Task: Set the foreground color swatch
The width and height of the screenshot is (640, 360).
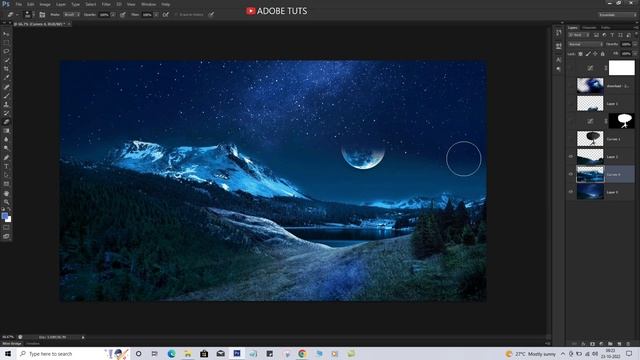Action: coord(4,216)
